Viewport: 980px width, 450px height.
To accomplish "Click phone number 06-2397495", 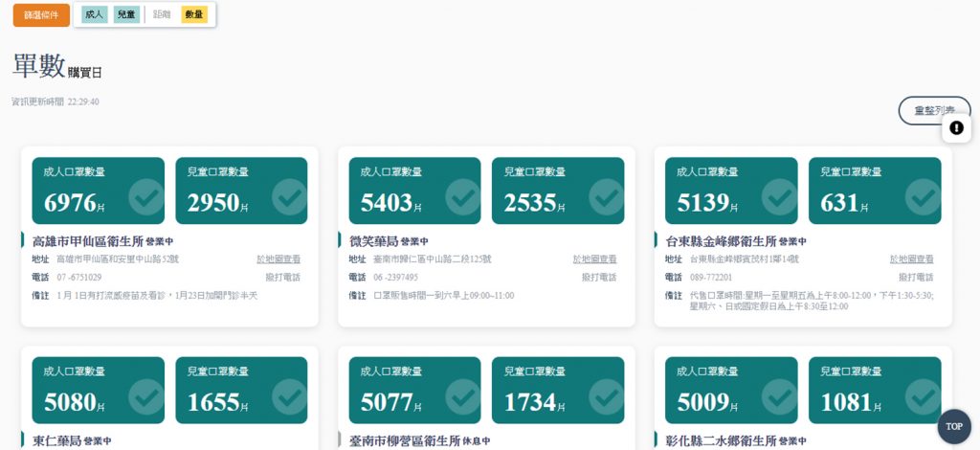I will 395,278.
